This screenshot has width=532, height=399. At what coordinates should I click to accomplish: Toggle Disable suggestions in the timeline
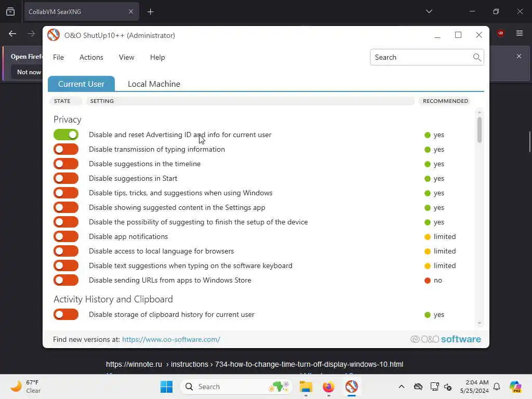(x=66, y=164)
